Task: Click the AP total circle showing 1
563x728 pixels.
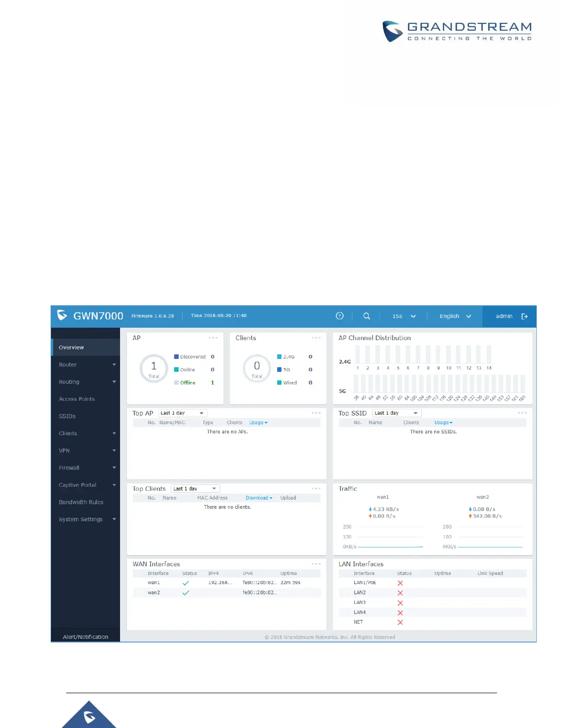Action: (x=154, y=368)
